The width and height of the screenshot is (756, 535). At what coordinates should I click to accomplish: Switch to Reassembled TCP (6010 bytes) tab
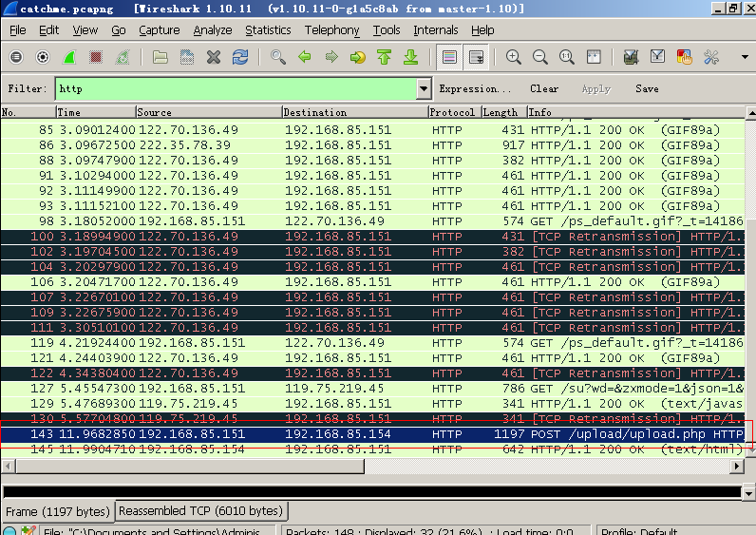click(x=201, y=510)
